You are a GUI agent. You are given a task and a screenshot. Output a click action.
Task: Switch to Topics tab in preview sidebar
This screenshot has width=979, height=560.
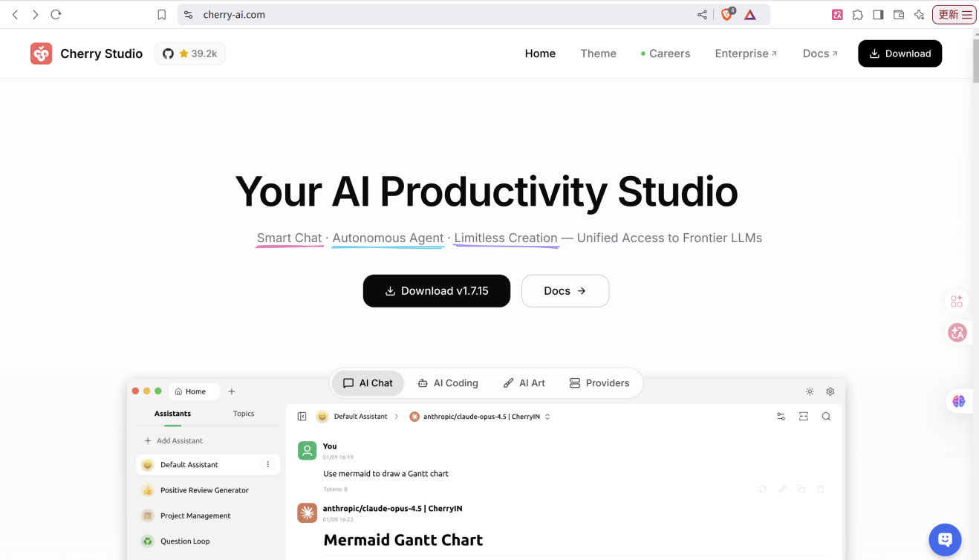coord(244,414)
